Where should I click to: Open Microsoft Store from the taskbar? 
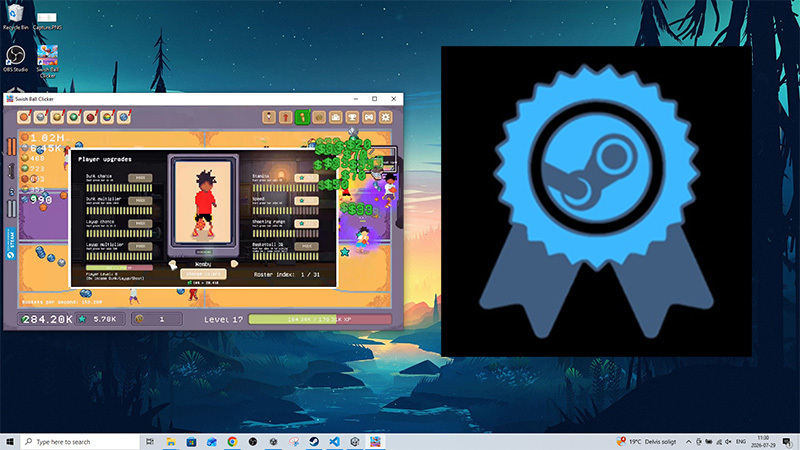tap(191, 442)
